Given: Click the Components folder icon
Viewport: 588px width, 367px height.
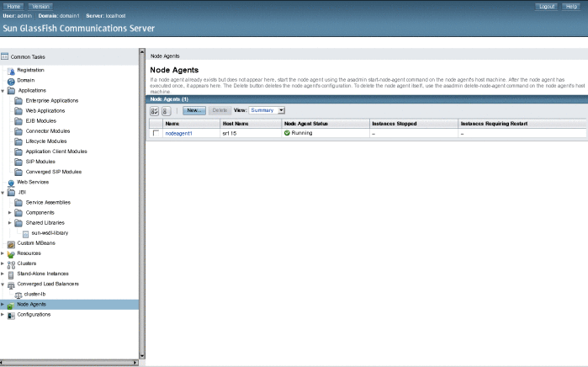Looking at the screenshot, I should point(19,213).
